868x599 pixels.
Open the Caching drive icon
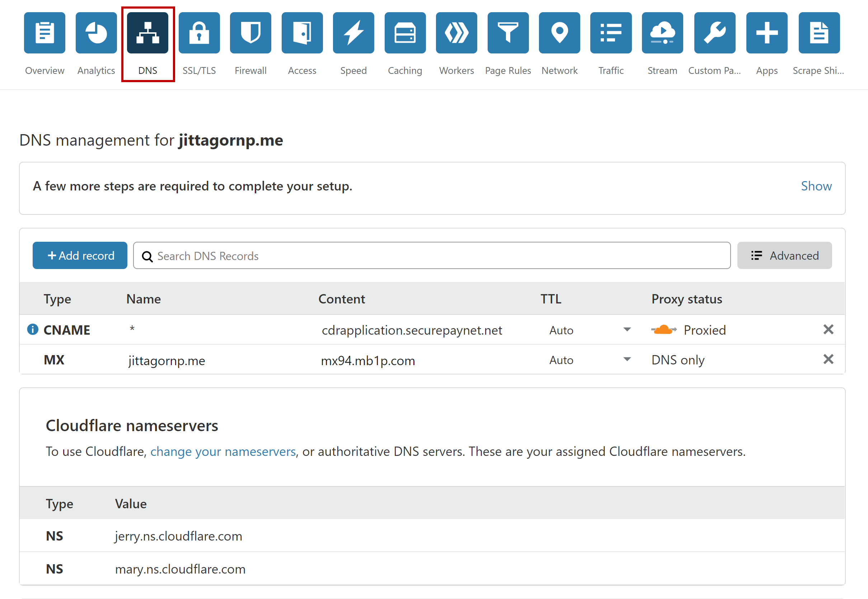point(405,33)
